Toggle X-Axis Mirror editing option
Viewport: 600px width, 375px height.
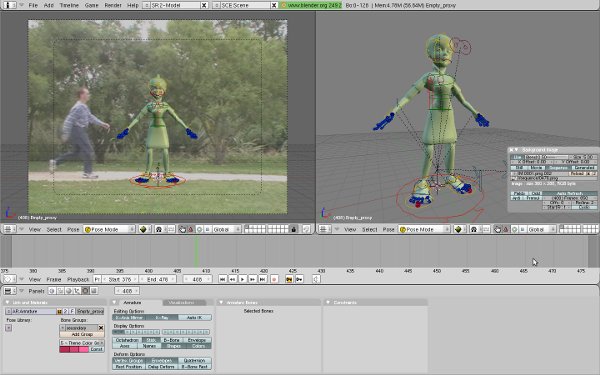129,318
